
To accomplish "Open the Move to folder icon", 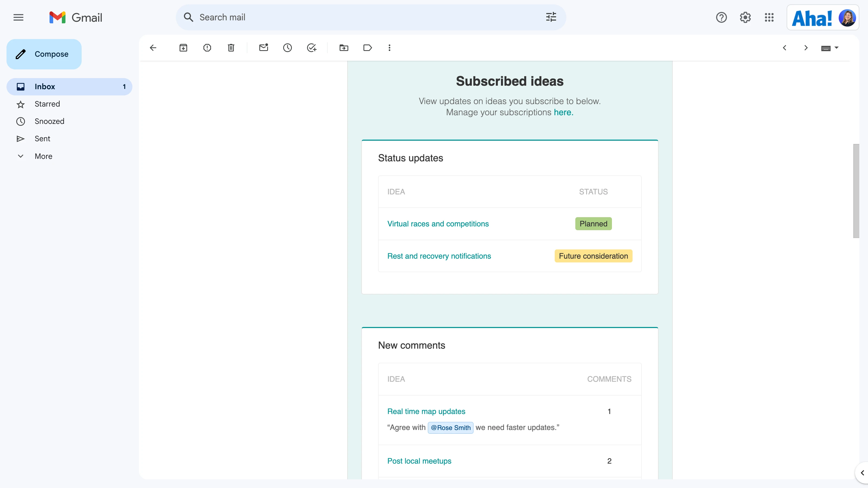I will (x=344, y=48).
